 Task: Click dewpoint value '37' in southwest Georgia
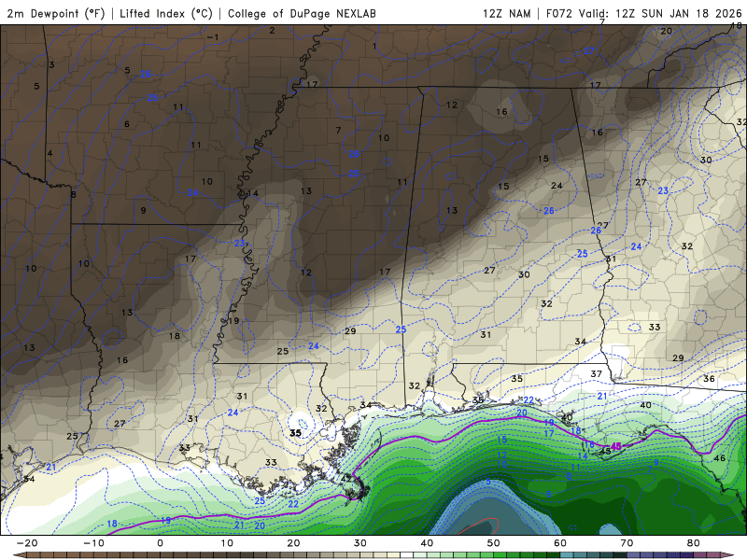point(596,374)
